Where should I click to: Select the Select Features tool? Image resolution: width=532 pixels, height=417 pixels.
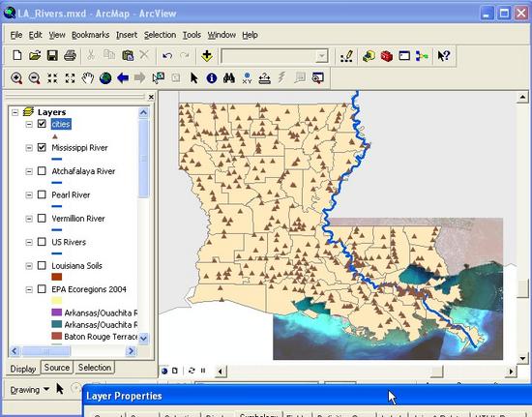coord(159,78)
